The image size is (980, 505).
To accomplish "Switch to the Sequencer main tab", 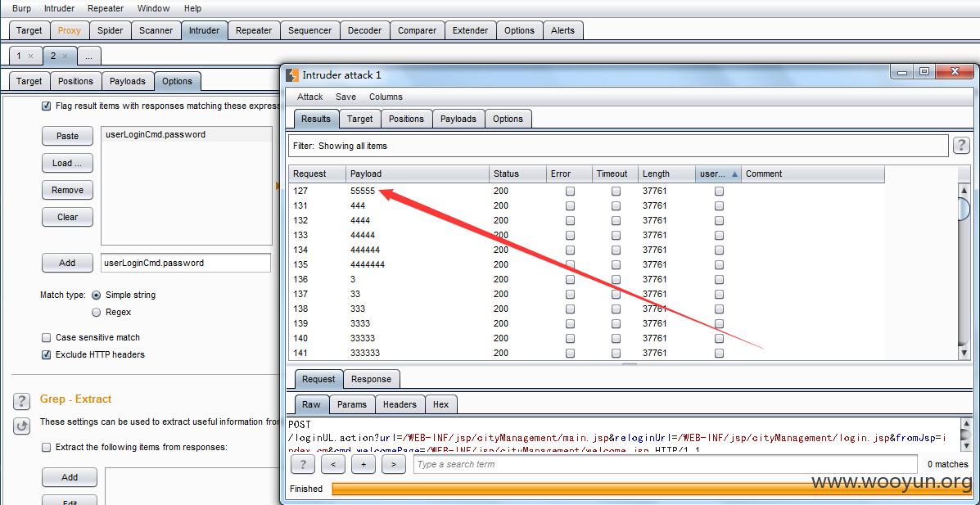I will click(309, 30).
